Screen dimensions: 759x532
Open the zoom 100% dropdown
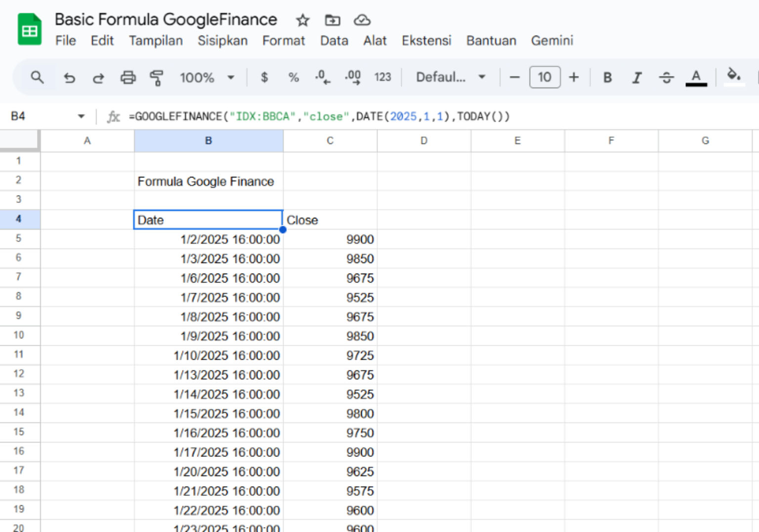click(x=207, y=78)
